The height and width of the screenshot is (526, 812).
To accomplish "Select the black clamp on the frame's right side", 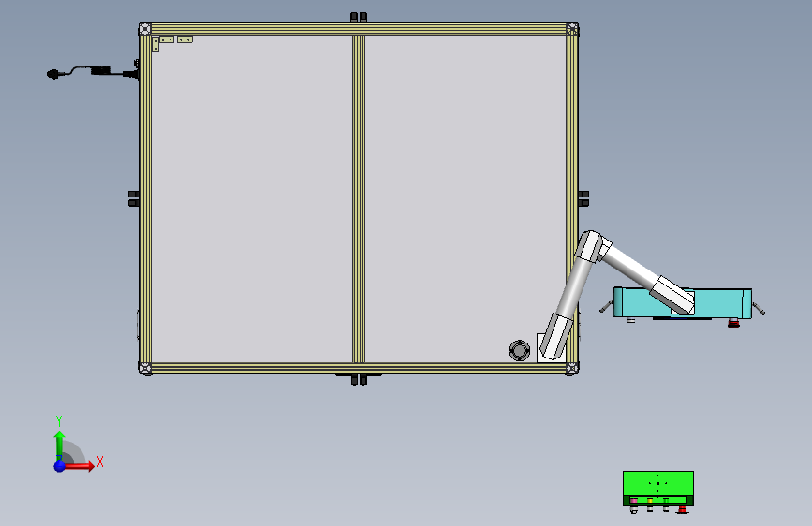I will tap(583, 198).
